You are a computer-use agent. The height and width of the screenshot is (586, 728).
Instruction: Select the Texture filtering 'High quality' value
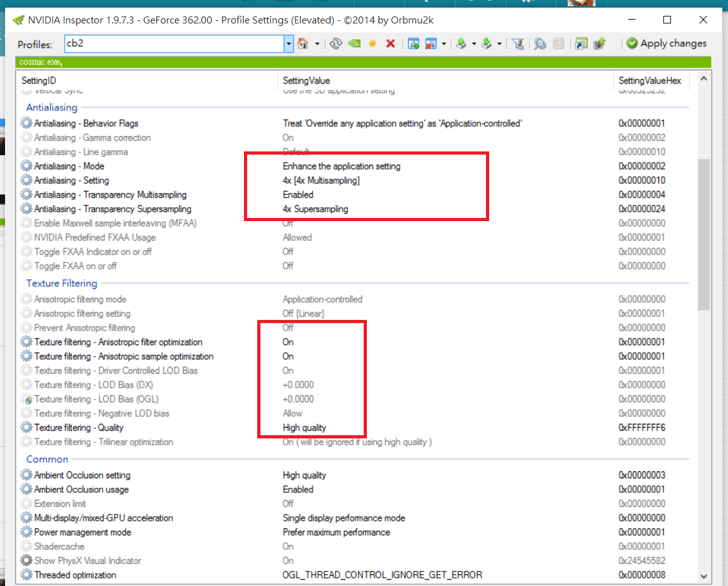pos(305,428)
